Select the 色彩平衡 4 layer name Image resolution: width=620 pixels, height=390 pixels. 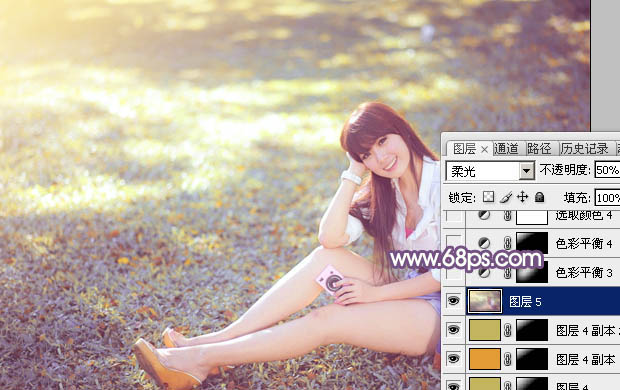coord(584,243)
